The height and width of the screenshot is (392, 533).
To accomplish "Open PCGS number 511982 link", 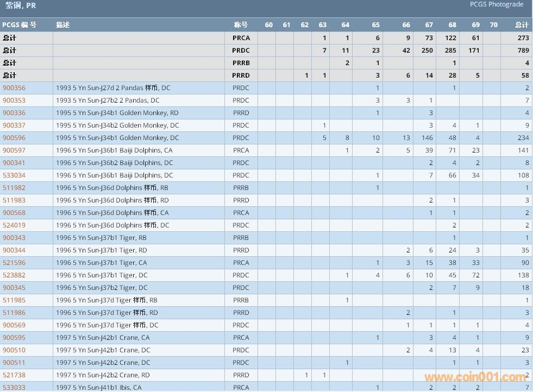I will point(14,188).
